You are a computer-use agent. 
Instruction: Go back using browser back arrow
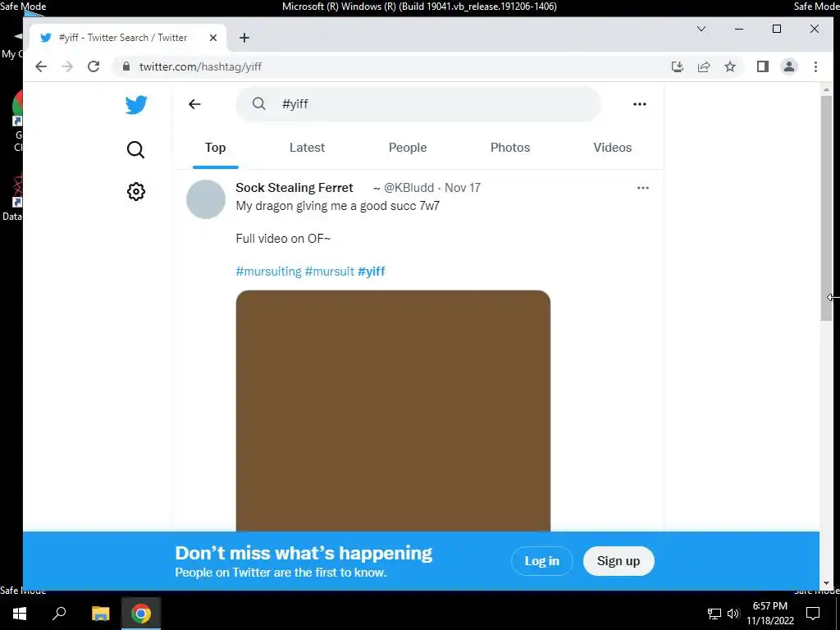(x=41, y=66)
